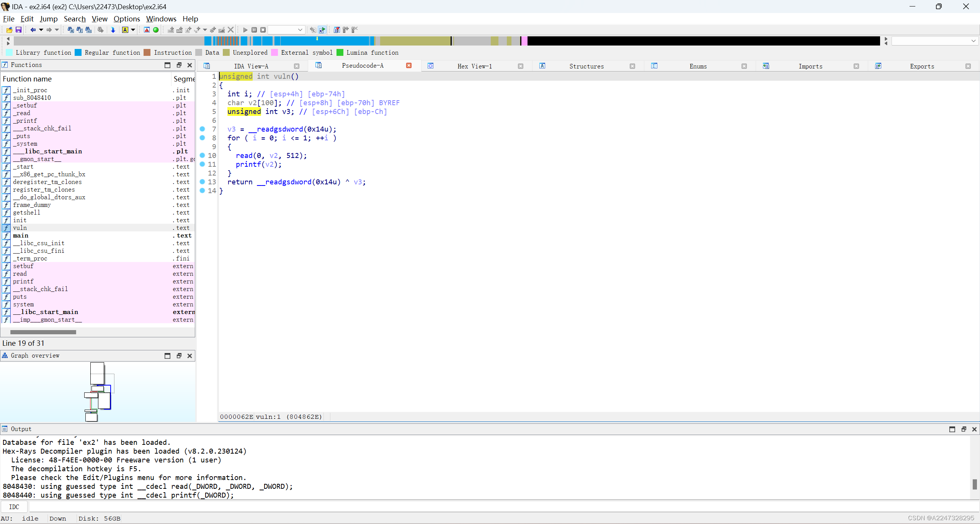Expand the back navigation history dropdown
This screenshot has height=524, width=980.
(41, 29)
